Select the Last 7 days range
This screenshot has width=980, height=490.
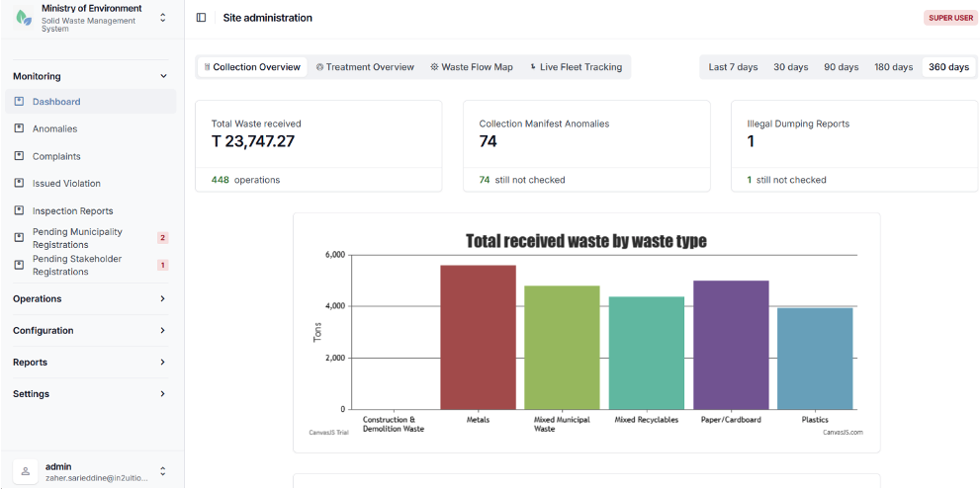pyautogui.click(x=733, y=67)
